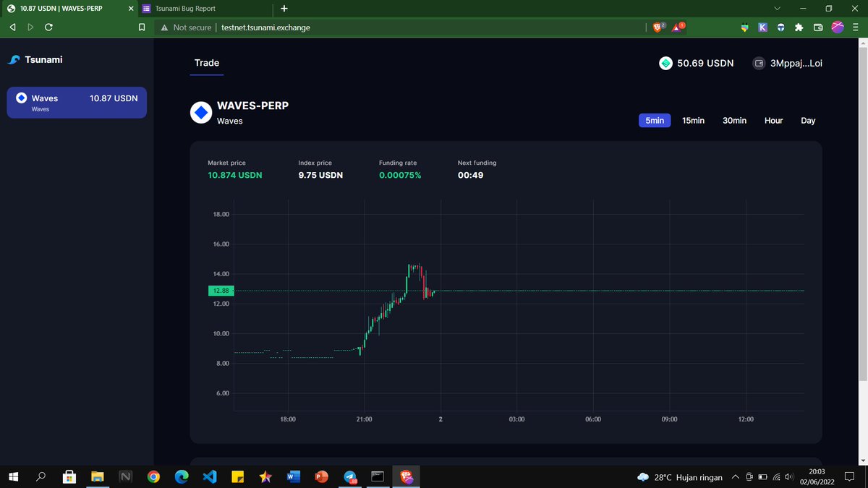Open PowerPoint from taskbar
This screenshot has width=868, height=488.
click(321, 476)
